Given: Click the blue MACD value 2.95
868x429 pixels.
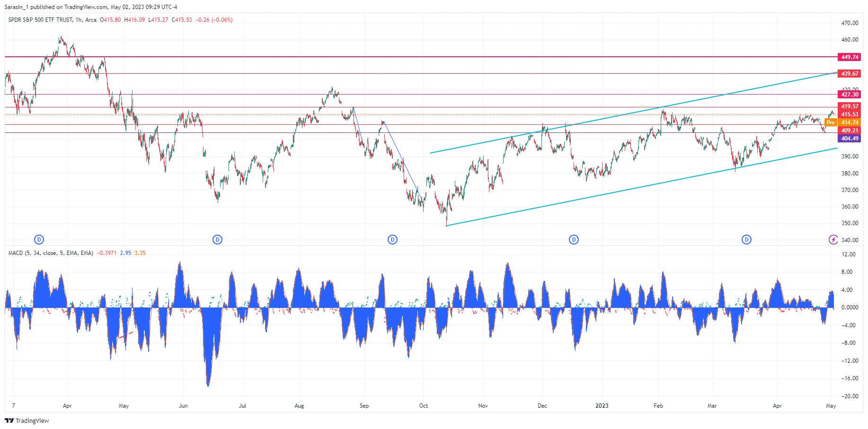Looking at the screenshot, I should pos(125,253).
